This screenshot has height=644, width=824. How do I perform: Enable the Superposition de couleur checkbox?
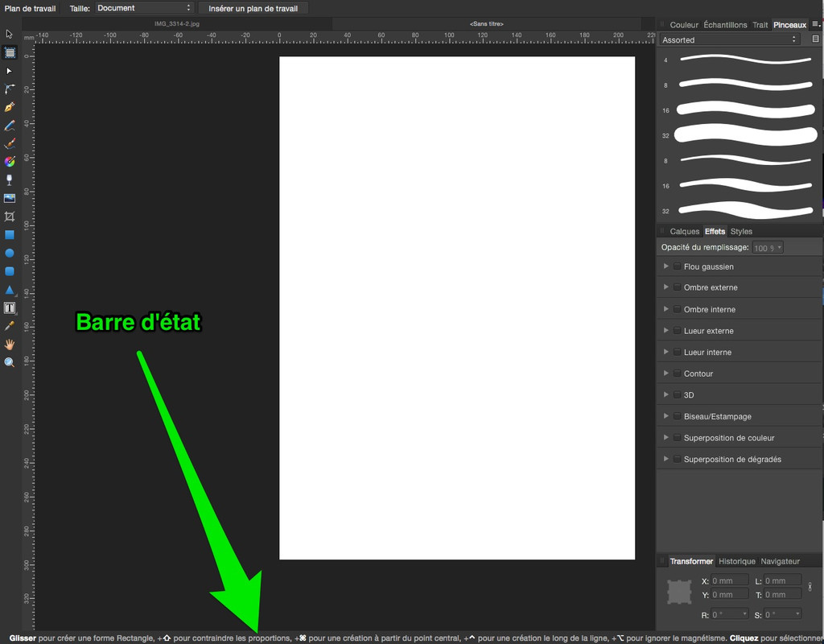pyautogui.click(x=678, y=437)
